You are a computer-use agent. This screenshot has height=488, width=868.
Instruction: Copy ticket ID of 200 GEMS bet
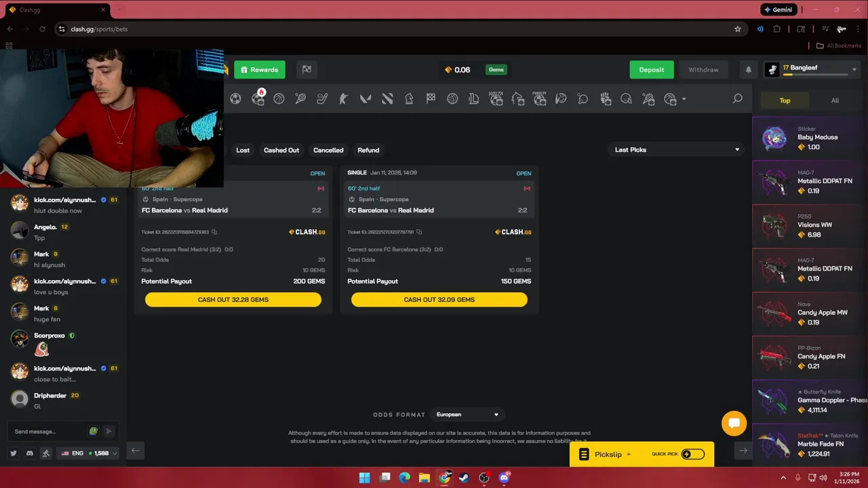(x=214, y=232)
